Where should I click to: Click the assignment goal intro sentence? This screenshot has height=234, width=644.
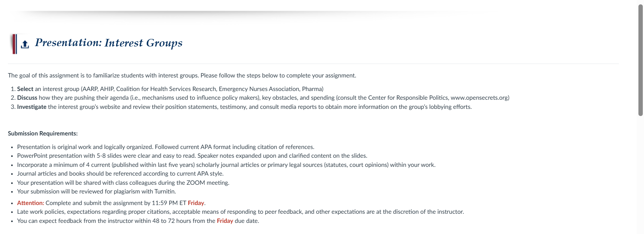point(182,75)
